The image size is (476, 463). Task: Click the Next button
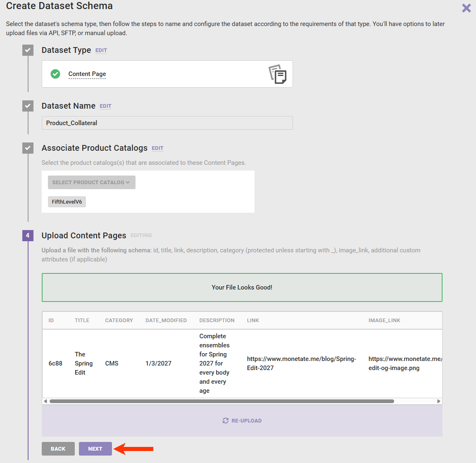point(95,449)
